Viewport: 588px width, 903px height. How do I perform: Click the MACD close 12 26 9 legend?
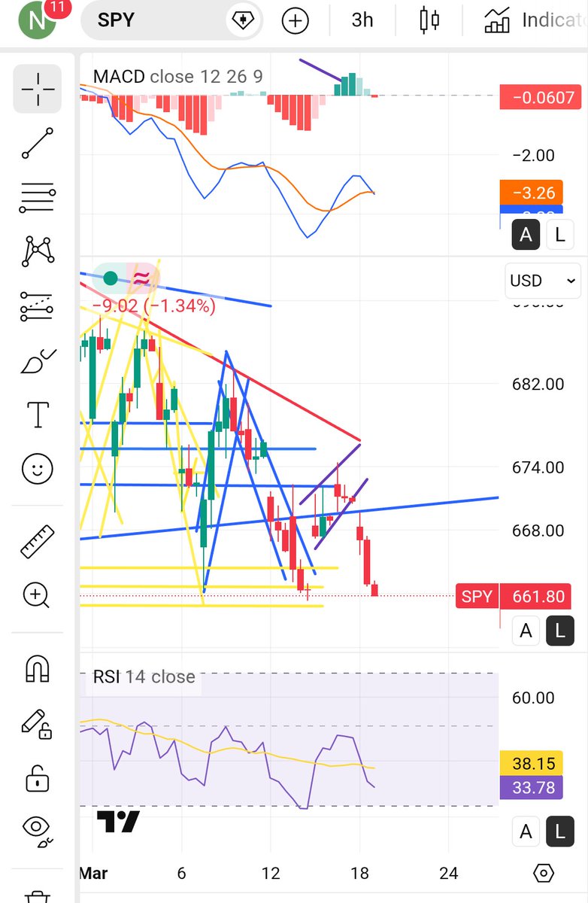coord(177,77)
